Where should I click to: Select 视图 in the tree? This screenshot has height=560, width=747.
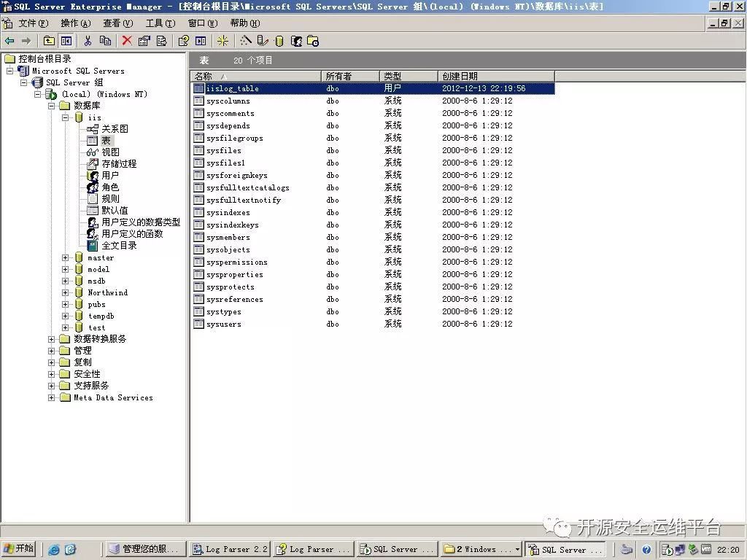(111, 152)
